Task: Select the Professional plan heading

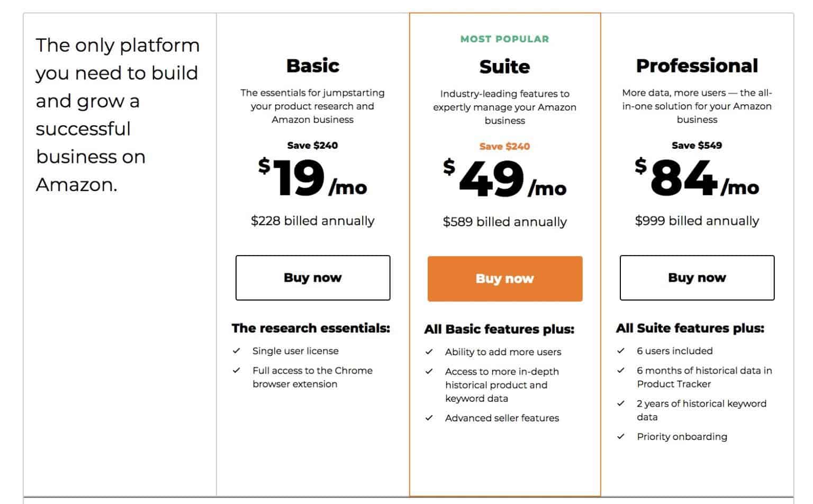Action: point(697,66)
